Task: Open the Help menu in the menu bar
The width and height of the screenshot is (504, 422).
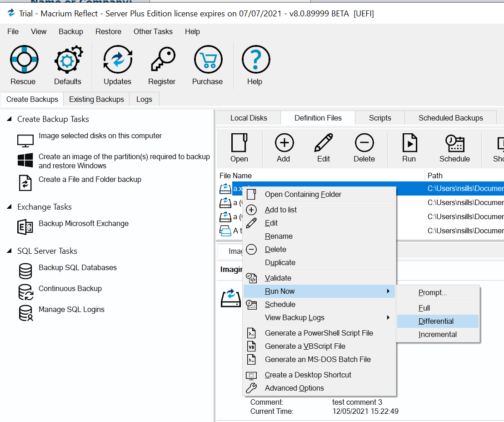Action: [192, 31]
